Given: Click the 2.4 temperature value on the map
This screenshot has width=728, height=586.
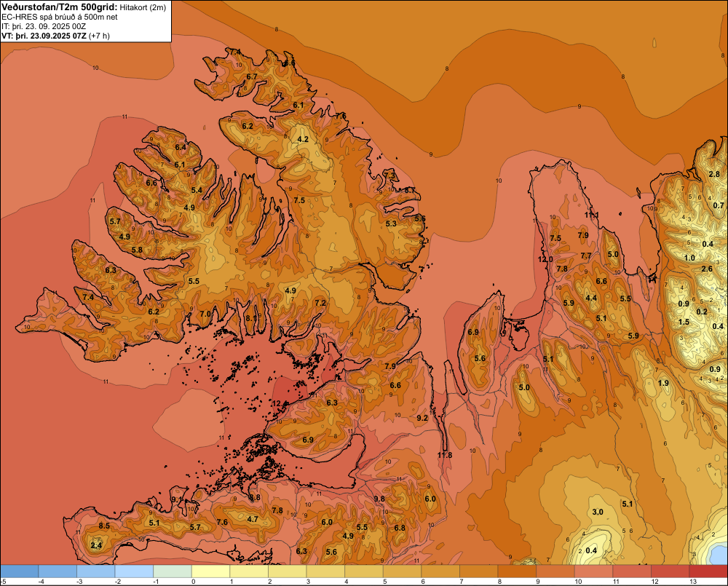Looking at the screenshot, I should coord(96,545).
